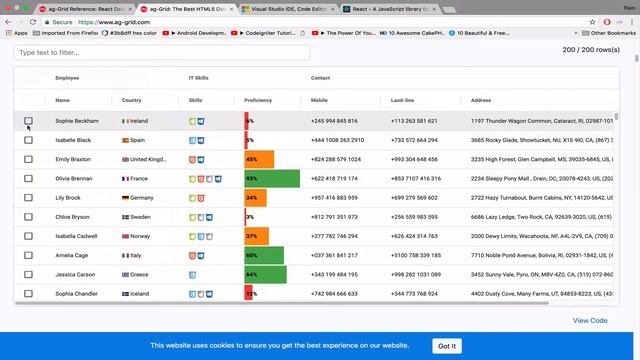The height and width of the screenshot is (360, 640).
Task: Click Jessica Carson's 64% proficiency bar
Action: click(x=265, y=275)
